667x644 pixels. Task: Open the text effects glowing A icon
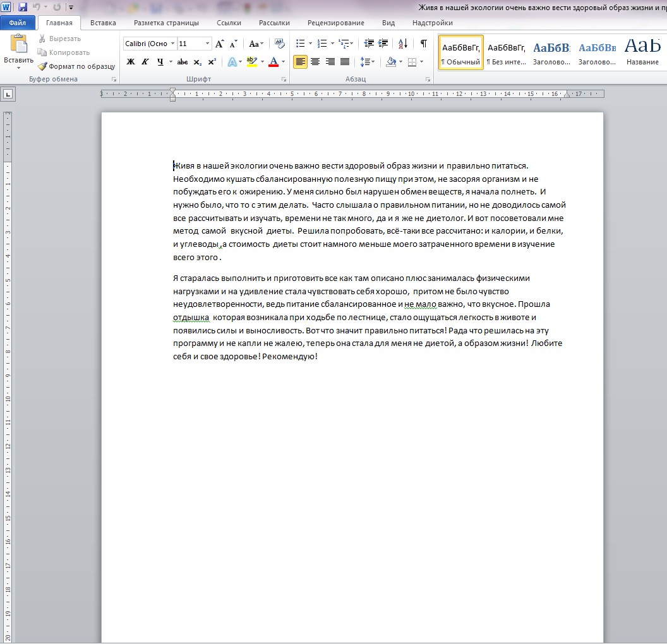tap(232, 62)
